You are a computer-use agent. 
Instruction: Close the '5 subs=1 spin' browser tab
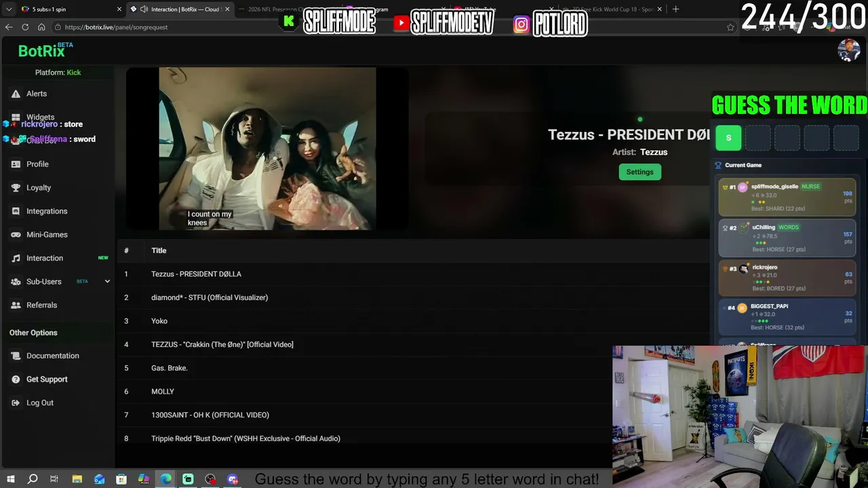tap(119, 9)
